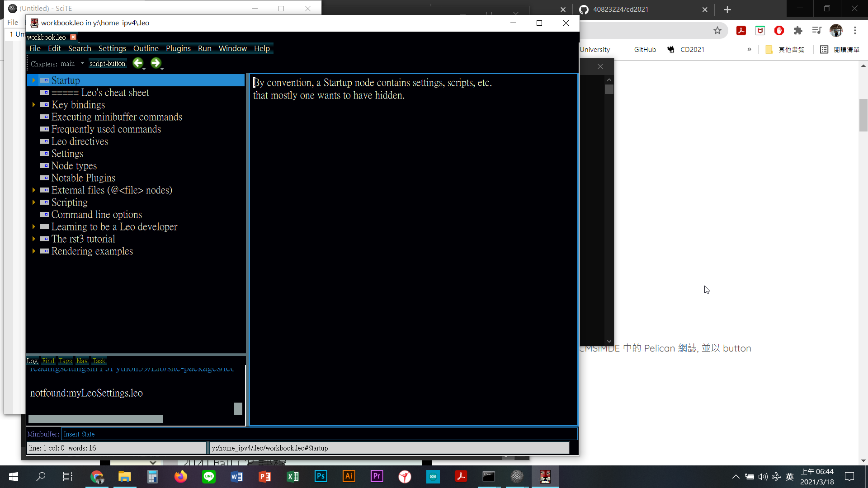
Task: Launch Illustrator from the taskbar
Action: tap(349, 476)
